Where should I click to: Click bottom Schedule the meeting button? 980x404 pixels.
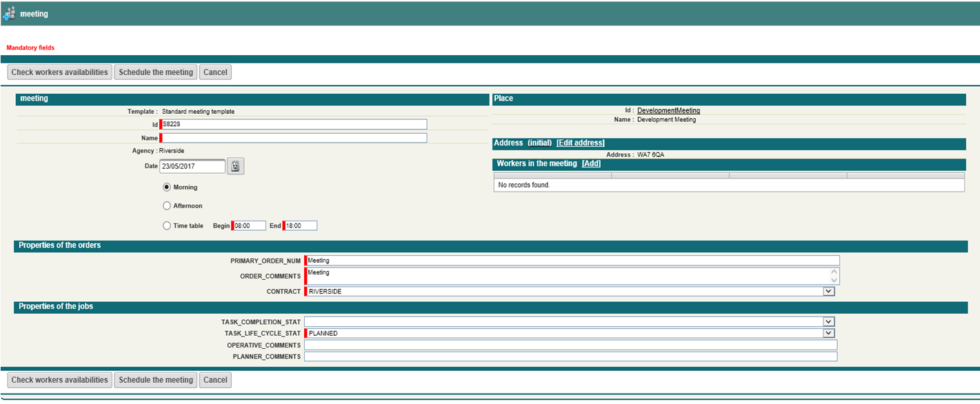tap(156, 380)
